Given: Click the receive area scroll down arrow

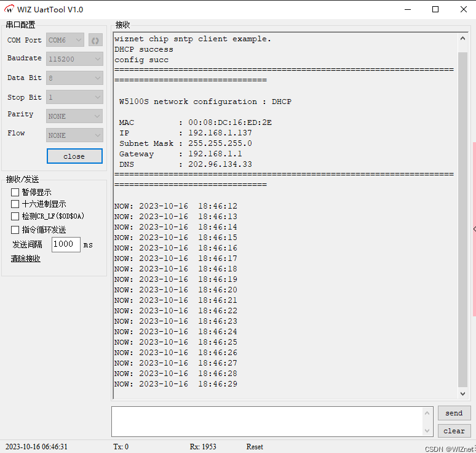Looking at the screenshot, I should tap(462, 394).
